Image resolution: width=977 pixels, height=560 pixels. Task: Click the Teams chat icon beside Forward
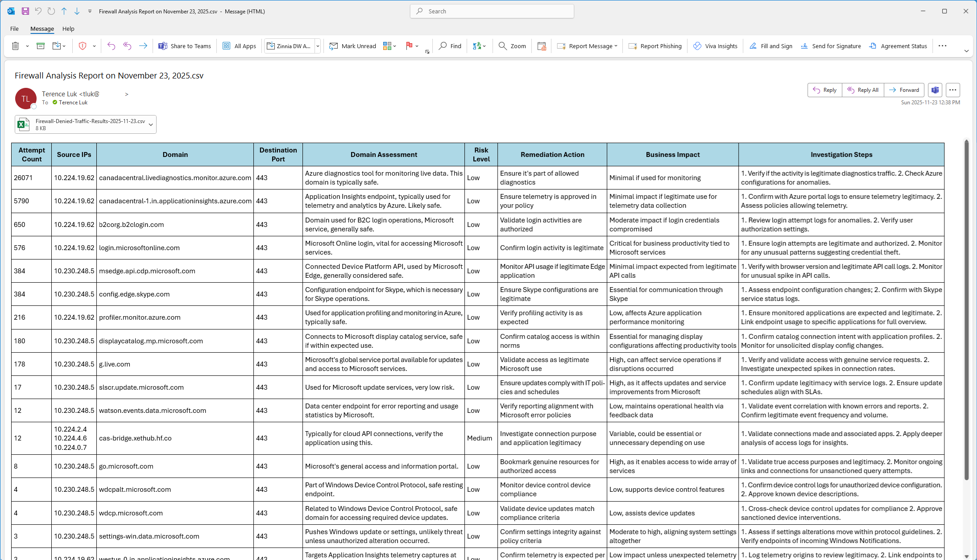[935, 90]
